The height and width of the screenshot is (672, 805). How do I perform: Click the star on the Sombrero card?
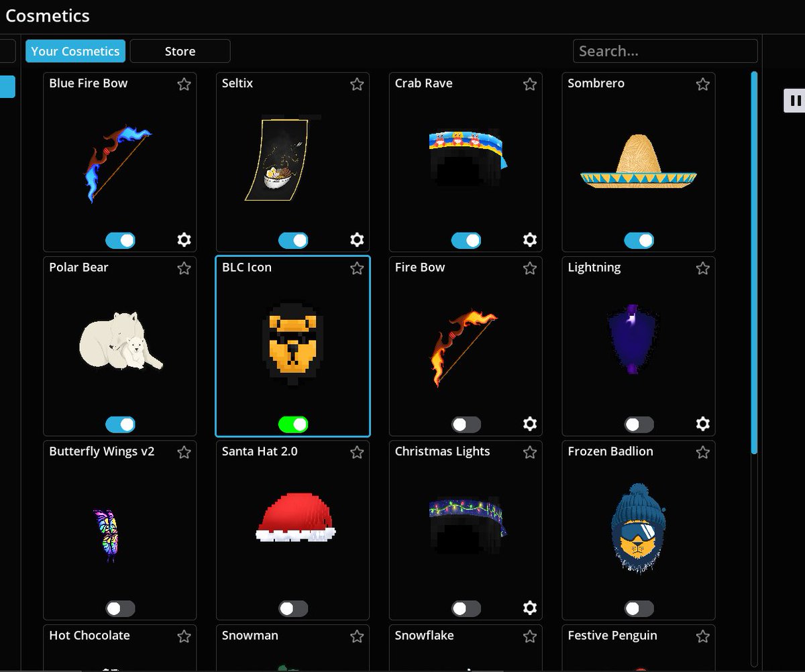pos(703,84)
